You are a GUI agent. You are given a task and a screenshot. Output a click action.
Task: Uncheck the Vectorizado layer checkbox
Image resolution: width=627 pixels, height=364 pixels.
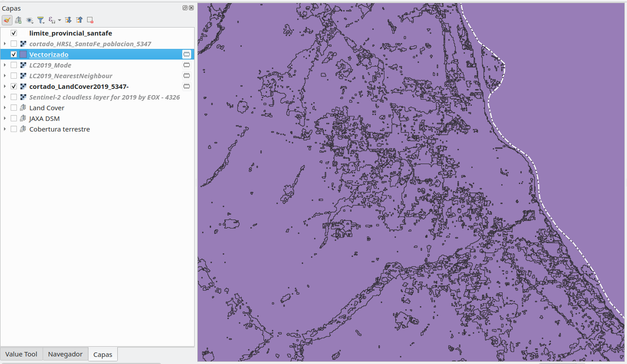14,54
